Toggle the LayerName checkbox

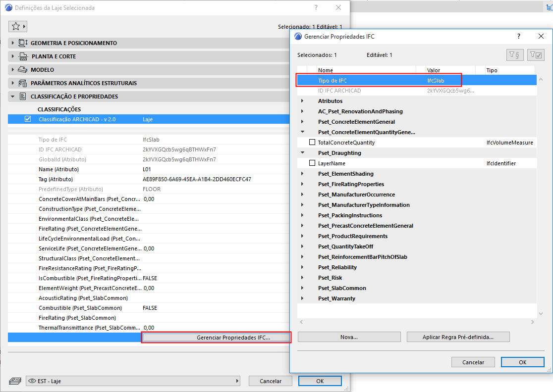(312, 163)
